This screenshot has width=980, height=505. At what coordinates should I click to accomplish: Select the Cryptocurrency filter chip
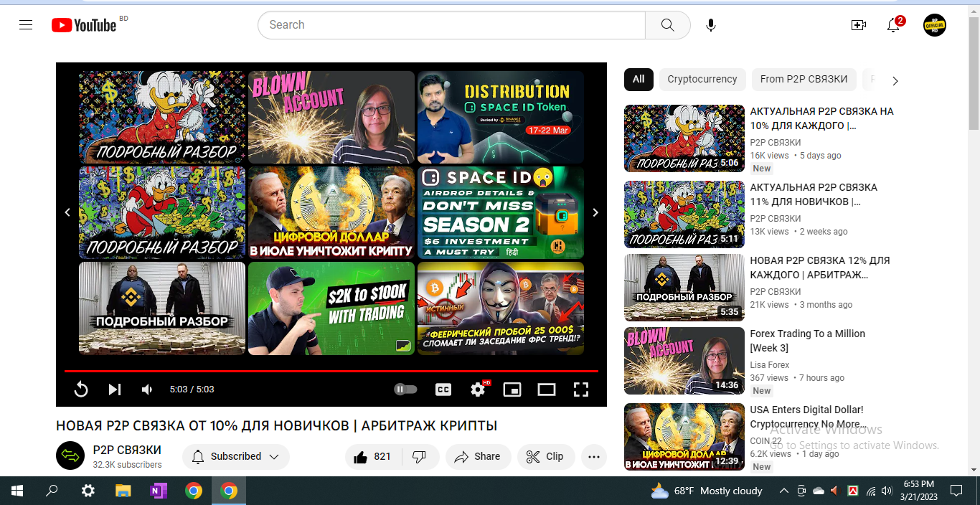pyautogui.click(x=702, y=80)
